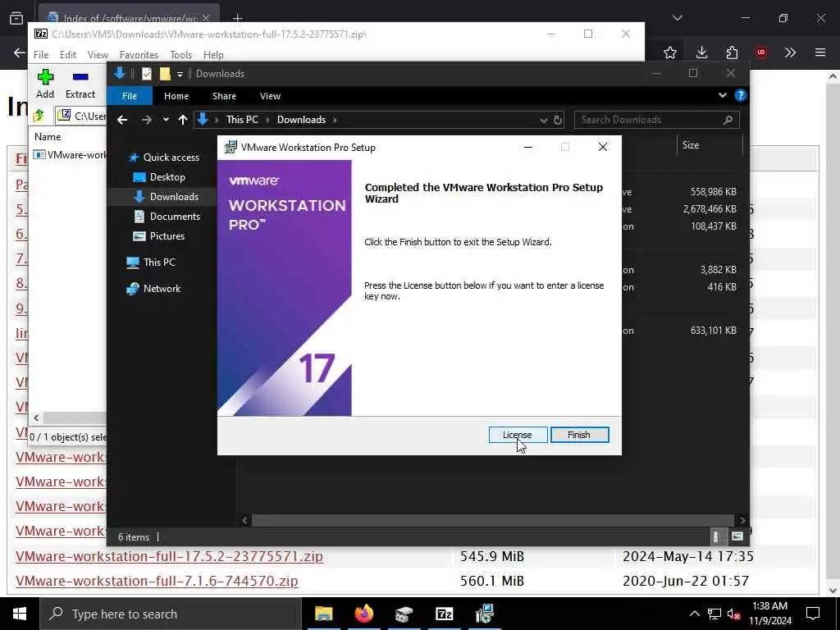Viewport: 840px width, 630px height.
Task: Click the up-folder icon in 7-Zip
Action: [39, 115]
